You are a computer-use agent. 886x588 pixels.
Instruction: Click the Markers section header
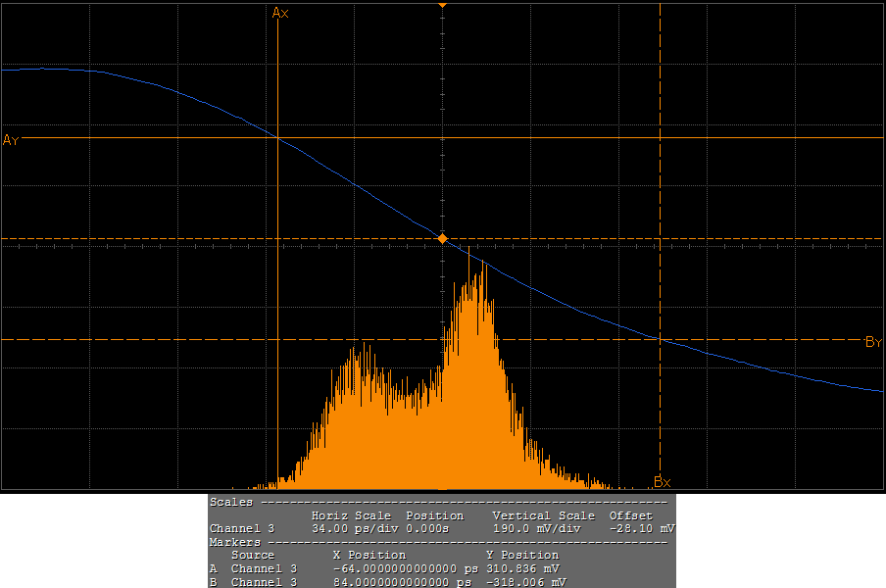coord(235,542)
